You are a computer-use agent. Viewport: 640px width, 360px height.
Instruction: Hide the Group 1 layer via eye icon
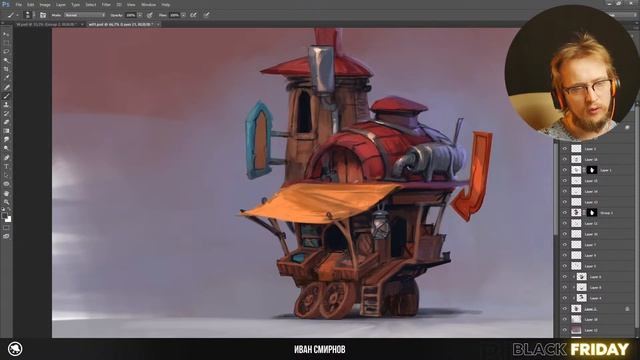(x=565, y=213)
